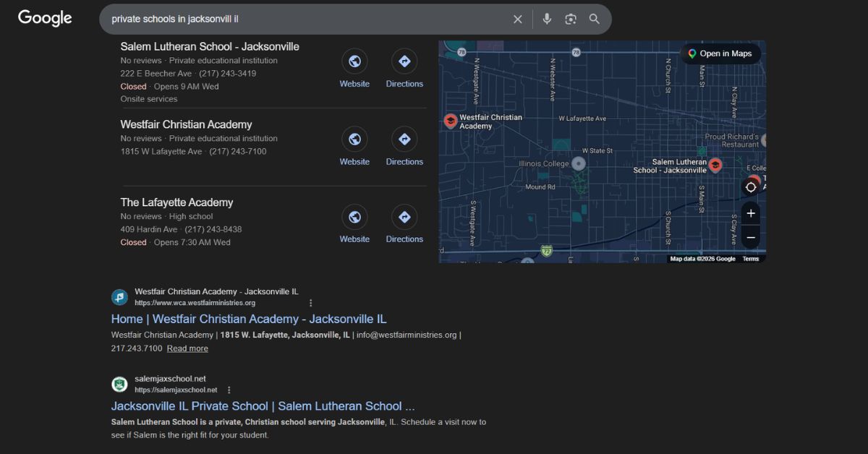This screenshot has height=454, width=868.
Task: Open the Salem Lutheran School result link
Action: coord(263,406)
